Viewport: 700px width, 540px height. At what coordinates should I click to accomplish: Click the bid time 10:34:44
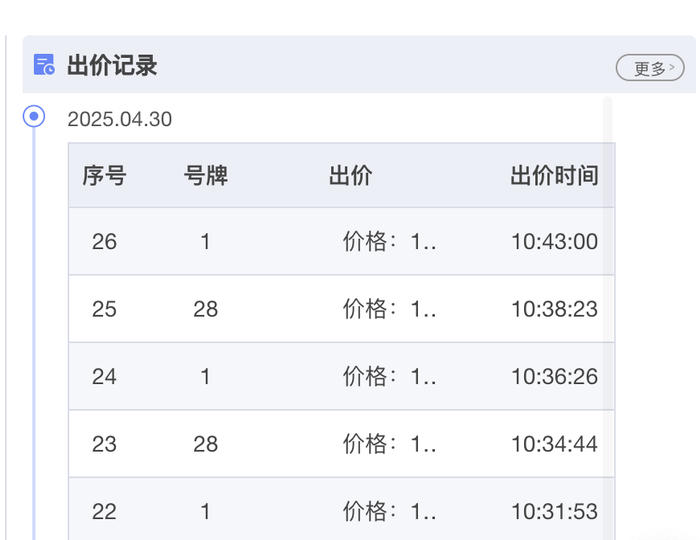tap(554, 444)
